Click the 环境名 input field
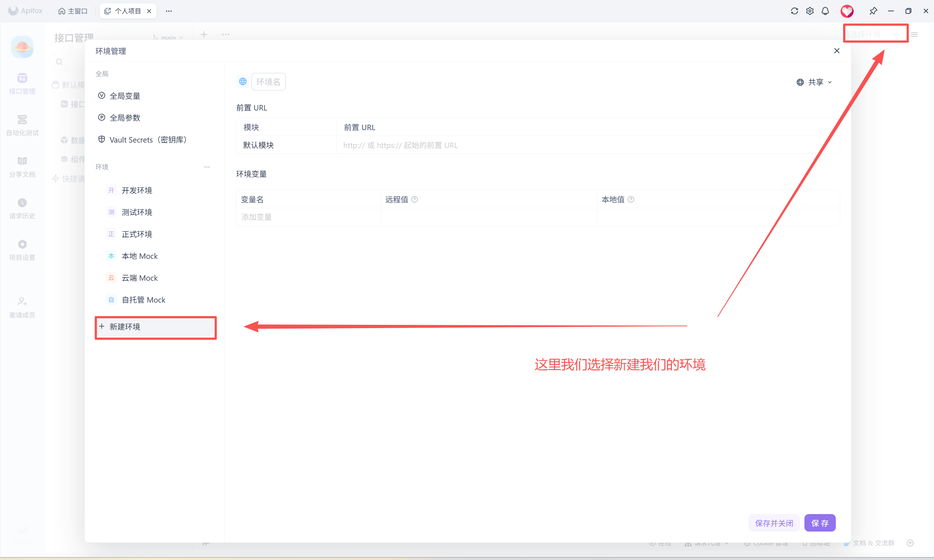The height and width of the screenshot is (560, 934). click(268, 82)
